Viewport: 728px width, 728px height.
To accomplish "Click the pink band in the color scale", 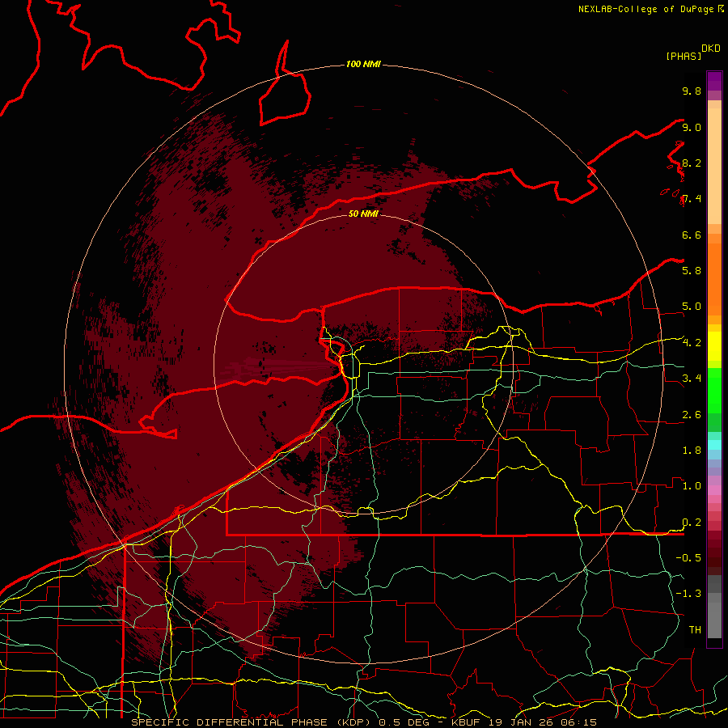I will pyautogui.click(x=714, y=490).
